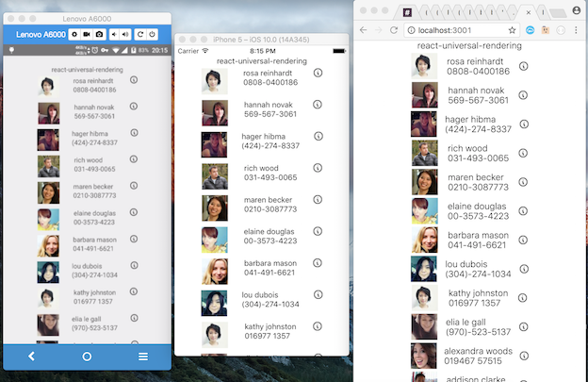Open Genymotion settings gear in Lenovo toolbar
The height and width of the screenshot is (382, 588).
pyautogui.click(x=74, y=35)
